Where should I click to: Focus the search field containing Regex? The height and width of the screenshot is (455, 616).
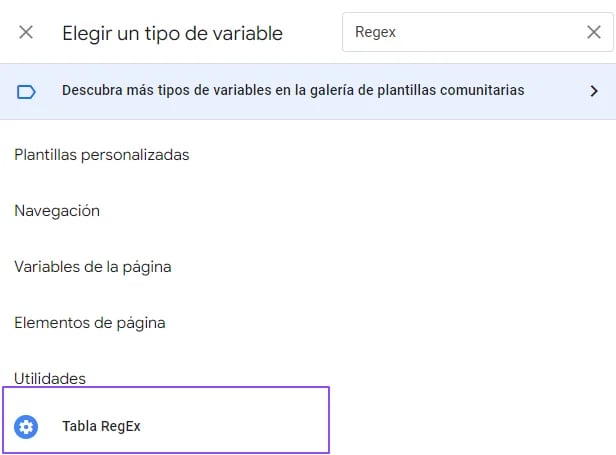[477, 32]
